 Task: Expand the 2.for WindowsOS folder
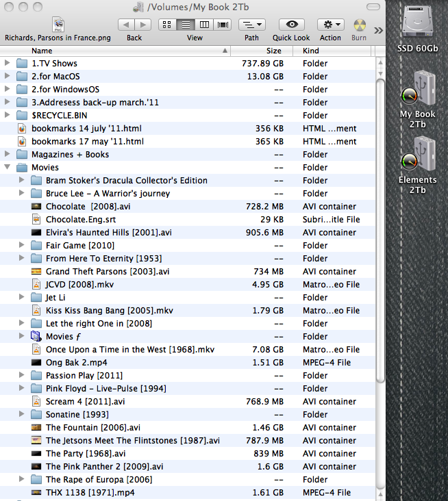pyautogui.click(x=7, y=89)
